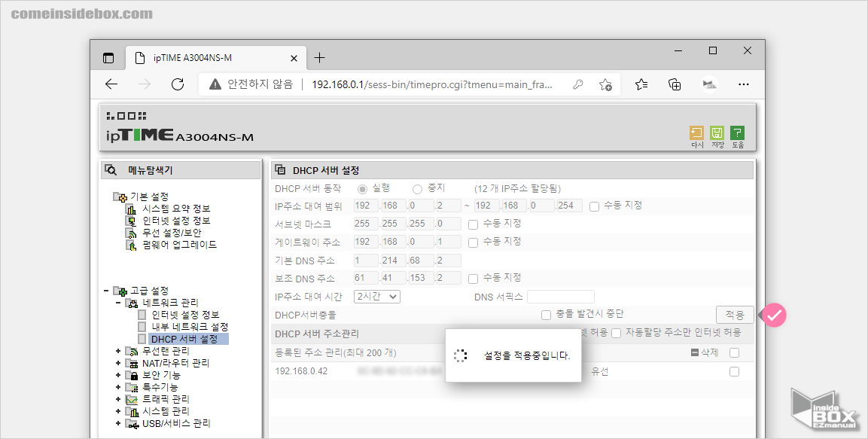The width and height of the screenshot is (868, 439).
Task: Click the 펌웨어 업그레이드 upgrade icon
Action: [131, 245]
